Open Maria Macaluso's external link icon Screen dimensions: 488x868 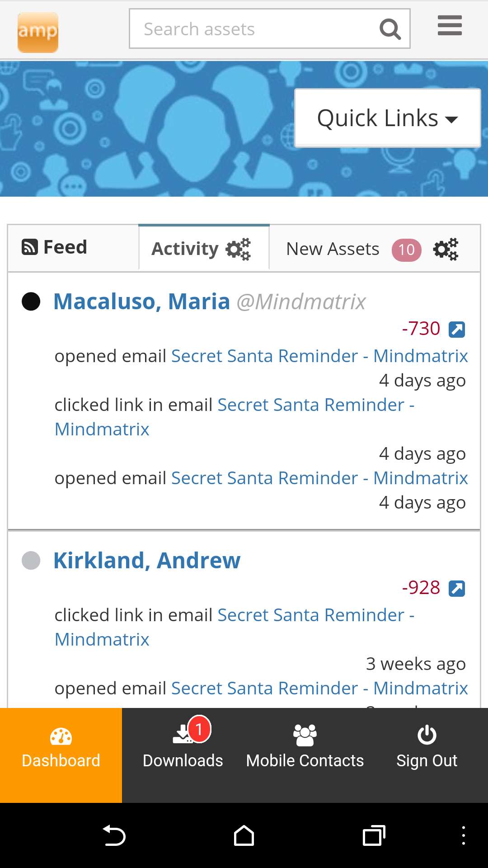click(457, 329)
